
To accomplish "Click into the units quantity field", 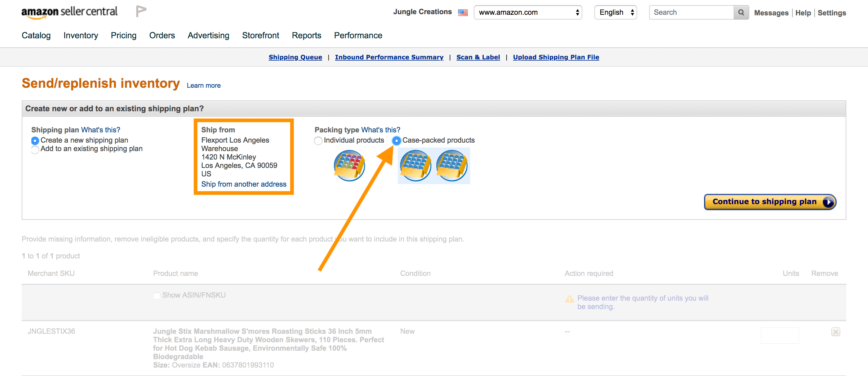I will coord(779,335).
